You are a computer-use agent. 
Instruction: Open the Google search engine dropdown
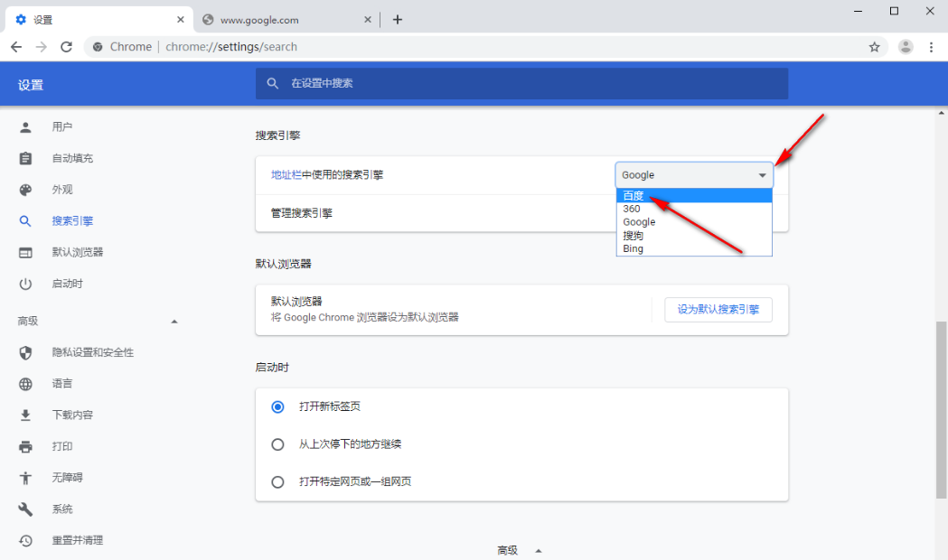coord(694,175)
